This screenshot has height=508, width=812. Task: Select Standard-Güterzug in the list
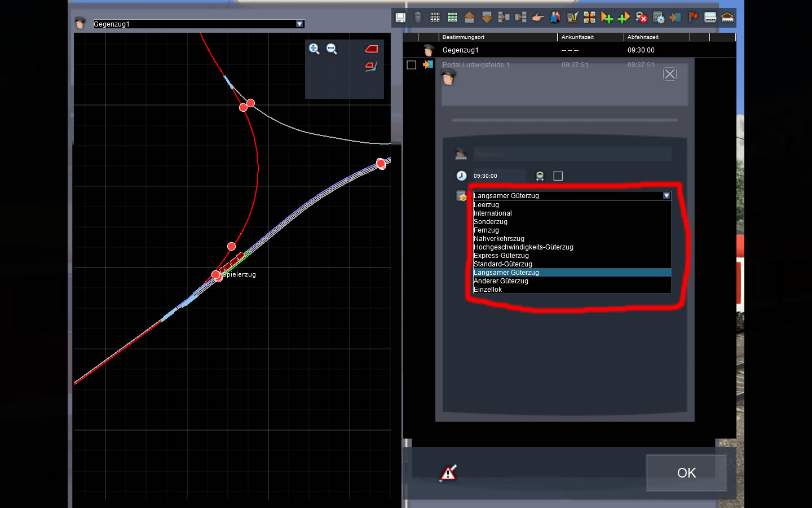[x=572, y=264]
